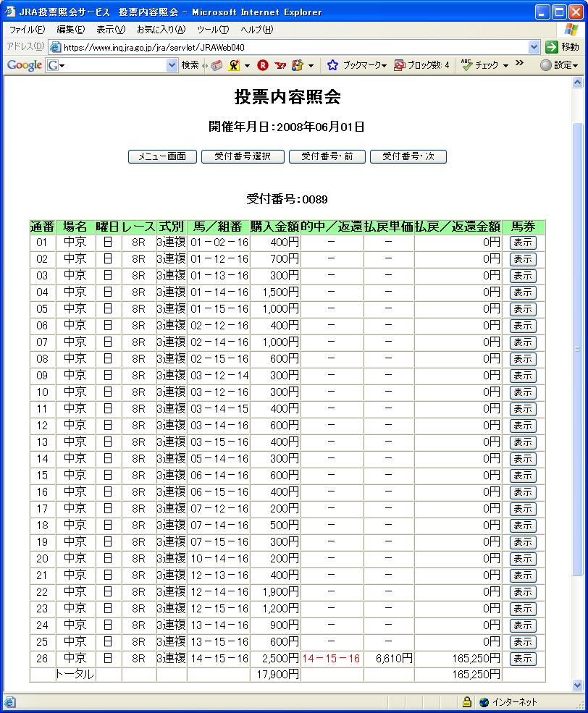The width and height of the screenshot is (588, 713).
Task: Click the green 移動 go arrow
Action: click(551, 47)
